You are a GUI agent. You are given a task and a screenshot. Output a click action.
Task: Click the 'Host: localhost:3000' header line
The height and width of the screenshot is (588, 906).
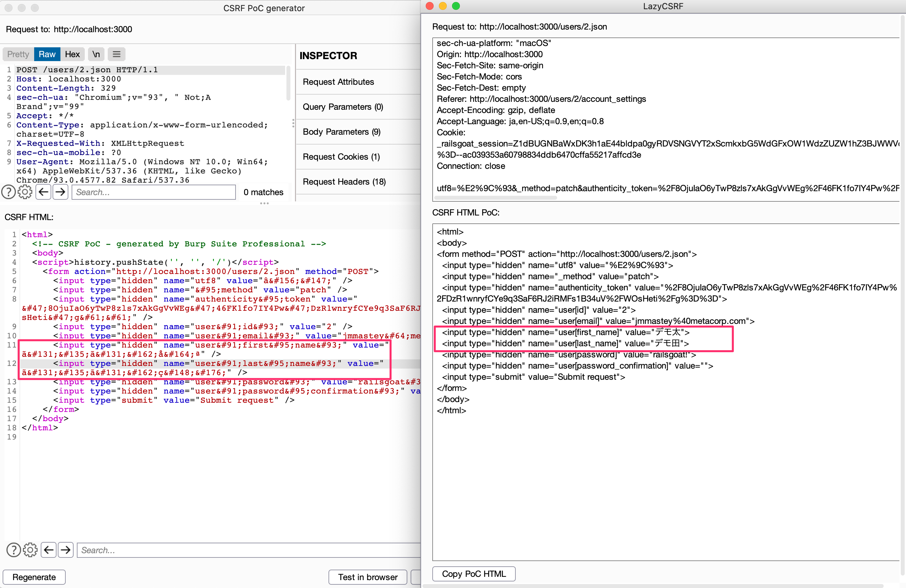coord(69,79)
